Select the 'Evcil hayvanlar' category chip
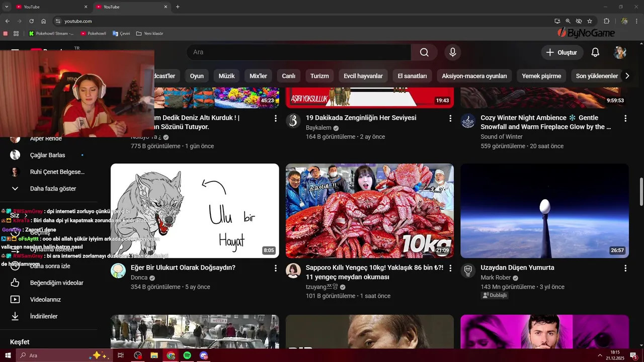The height and width of the screenshot is (362, 644). 363,76
